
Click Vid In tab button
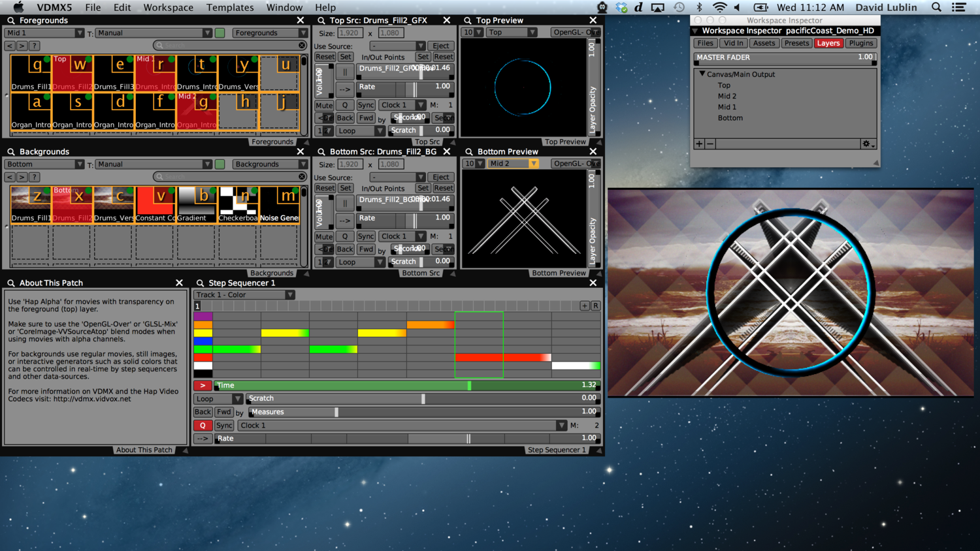[x=733, y=44]
